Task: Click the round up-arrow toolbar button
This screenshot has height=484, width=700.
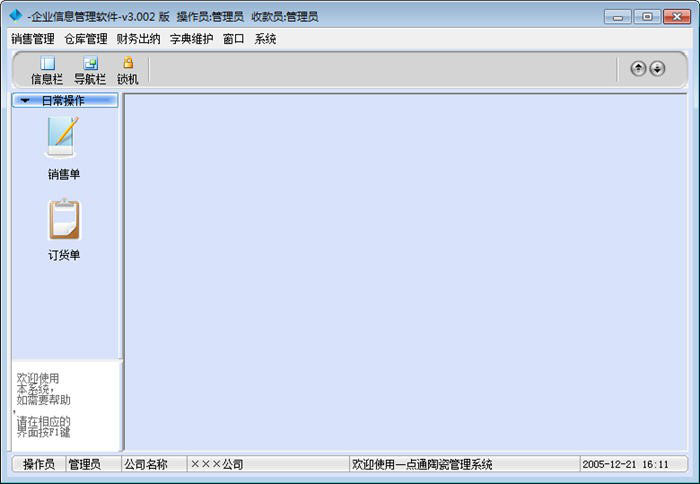Action: (638, 69)
